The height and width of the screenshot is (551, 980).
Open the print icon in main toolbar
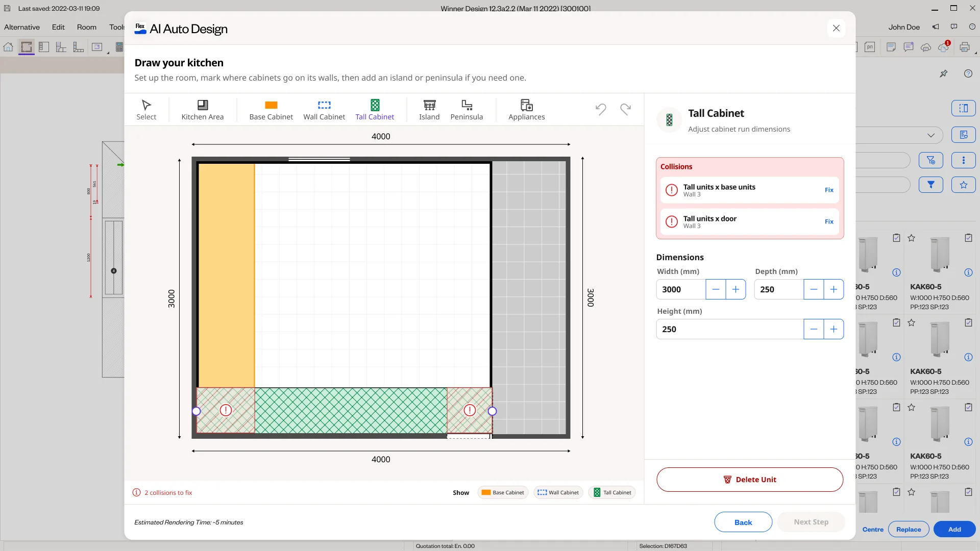(964, 47)
